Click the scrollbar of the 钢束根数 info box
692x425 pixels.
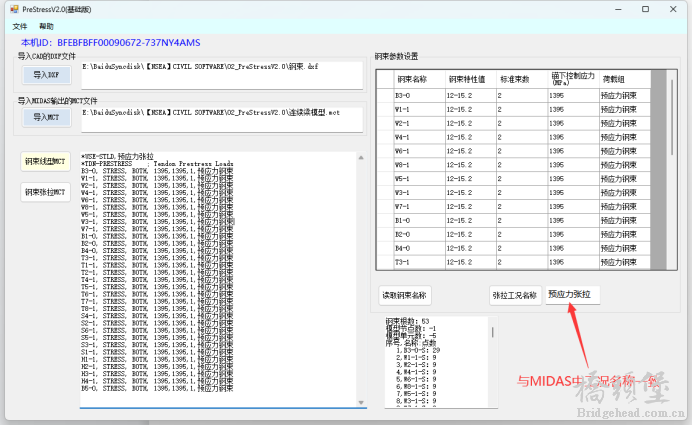point(493,332)
